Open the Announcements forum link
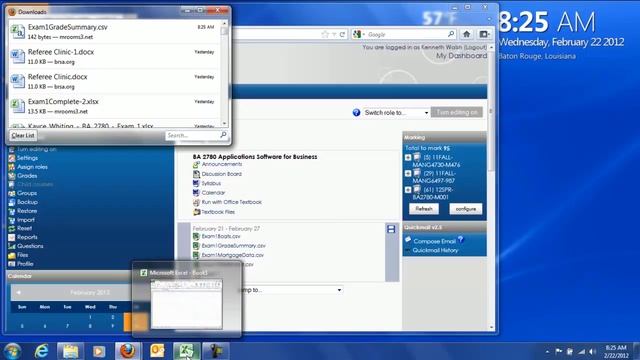Image resolution: width=640 pixels, height=360 pixels. click(x=222, y=164)
